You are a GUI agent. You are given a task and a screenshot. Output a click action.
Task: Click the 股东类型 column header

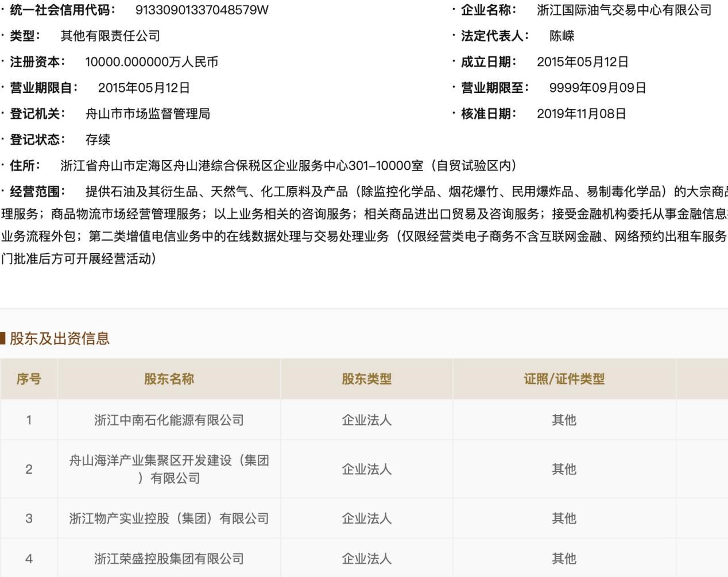click(366, 379)
